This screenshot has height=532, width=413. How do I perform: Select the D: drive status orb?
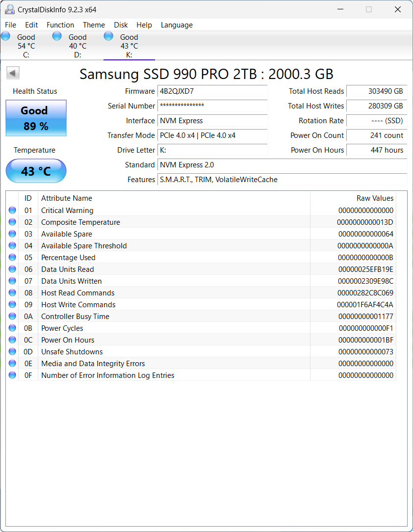[x=57, y=36]
